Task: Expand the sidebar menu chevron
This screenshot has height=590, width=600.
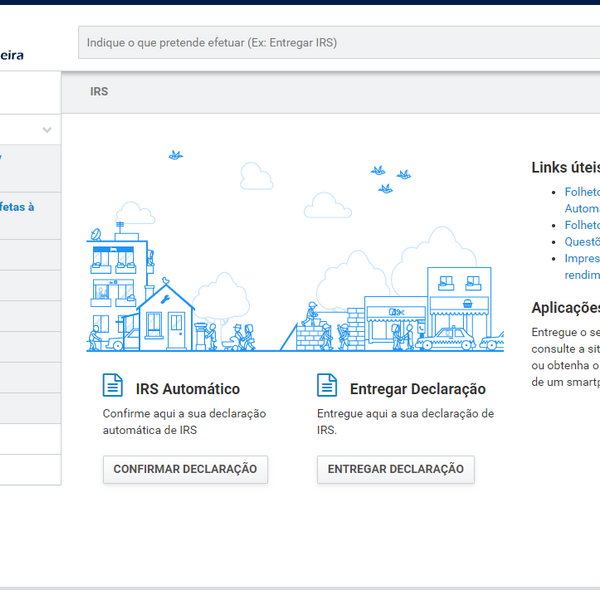Action: (x=47, y=131)
